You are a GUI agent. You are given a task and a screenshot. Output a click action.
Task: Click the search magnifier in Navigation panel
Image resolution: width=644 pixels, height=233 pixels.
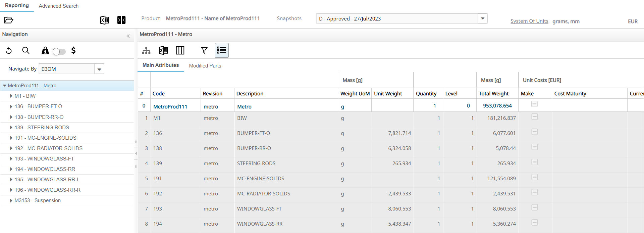tap(26, 51)
